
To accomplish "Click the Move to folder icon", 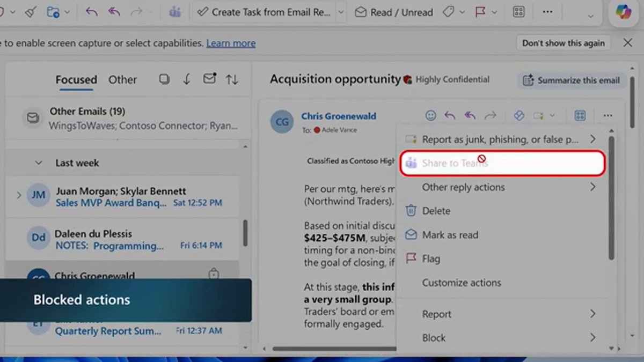I will tap(53, 12).
